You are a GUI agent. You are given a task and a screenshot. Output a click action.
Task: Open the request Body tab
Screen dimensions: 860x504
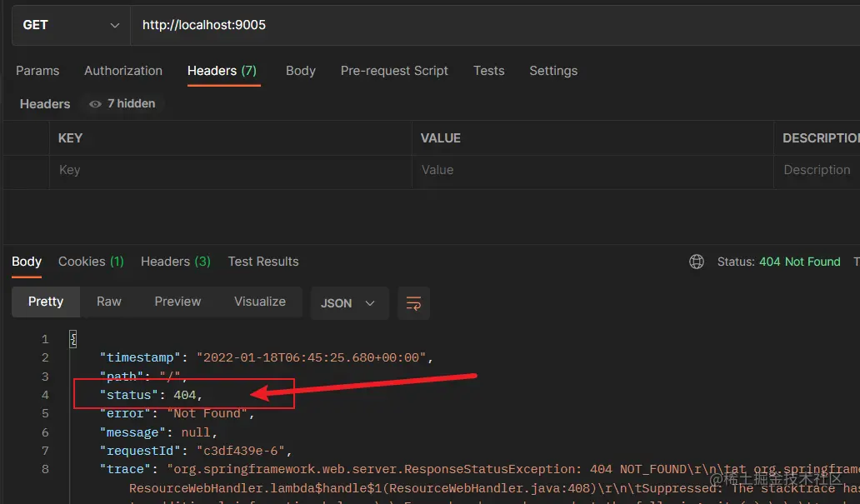point(301,71)
